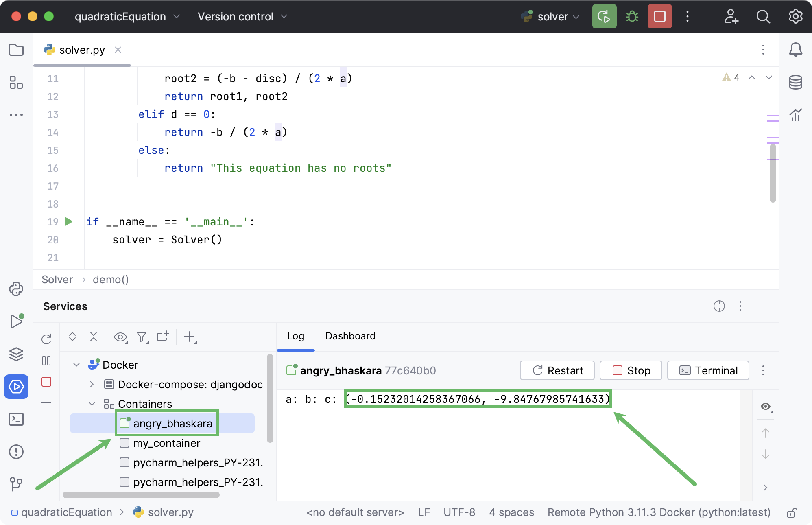Open notifications with the bell icon
The width and height of the screenshot is (812, 525).
click(x=795, y=50)
